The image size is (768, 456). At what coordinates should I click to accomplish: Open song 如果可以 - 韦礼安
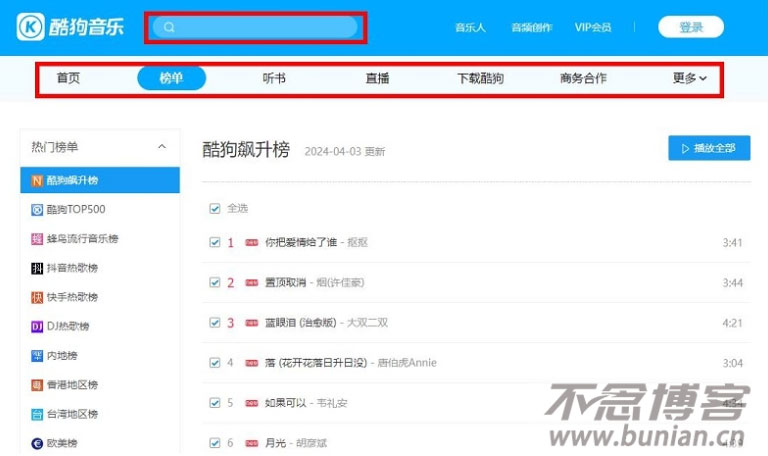click(x=306, y=403)
